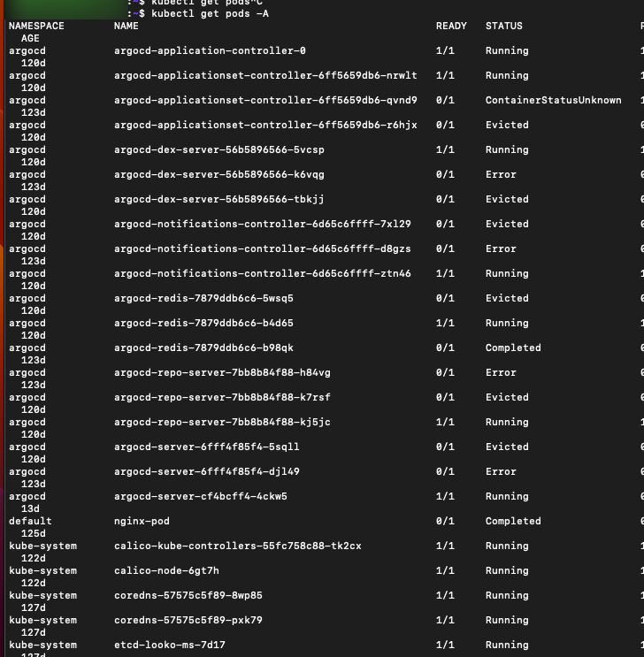This screenshot has width=644, height=657.
Task: Select kube-system namespace of calico-node-6gt7h row
Action: coord(42,570)
